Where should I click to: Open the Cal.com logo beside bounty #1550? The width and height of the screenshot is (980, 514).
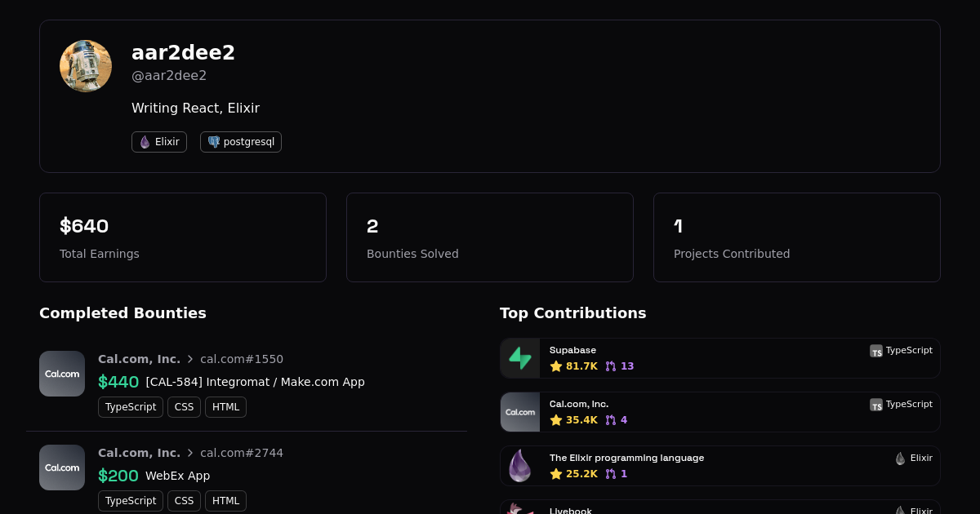[x=62, y=374]
